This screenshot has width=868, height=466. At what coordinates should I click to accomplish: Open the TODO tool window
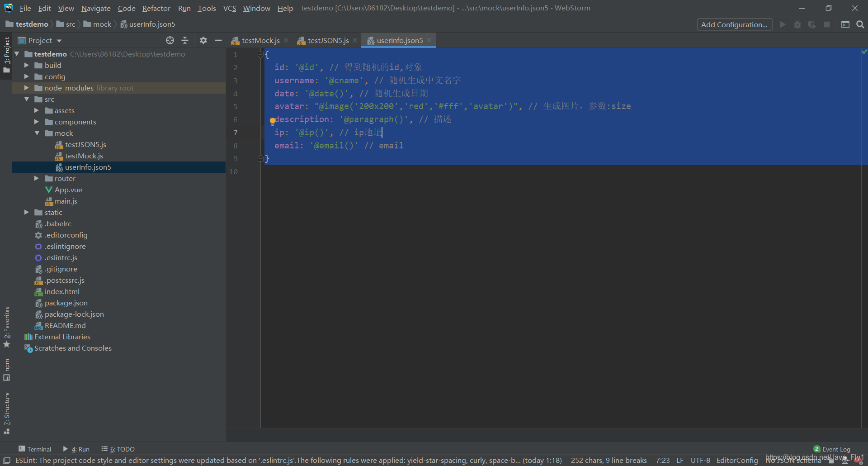(x=118, y=449)
